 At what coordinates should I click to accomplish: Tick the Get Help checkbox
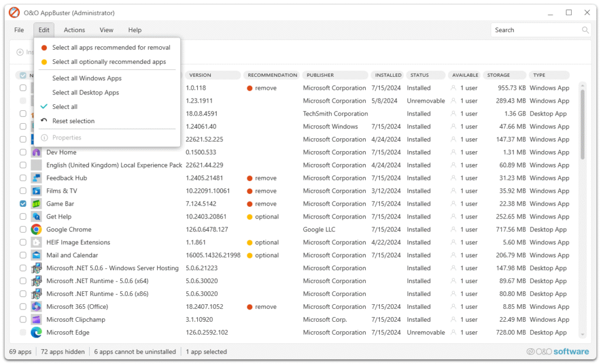pos(23,217)
